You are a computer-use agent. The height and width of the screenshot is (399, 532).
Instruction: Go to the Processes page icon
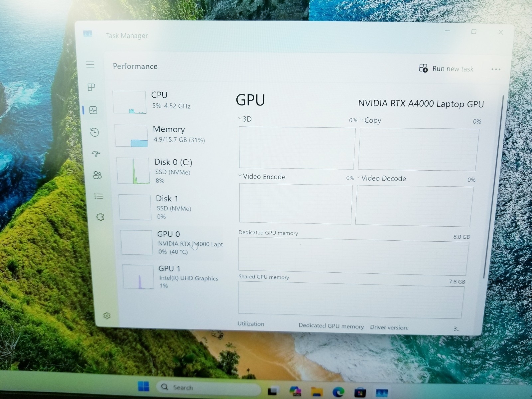(91, 87)
